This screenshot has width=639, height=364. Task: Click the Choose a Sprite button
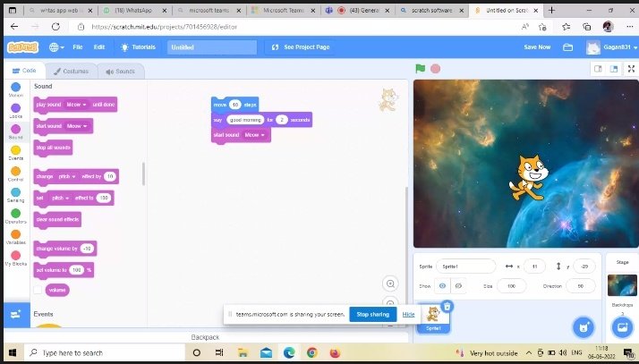click(584, 327)
